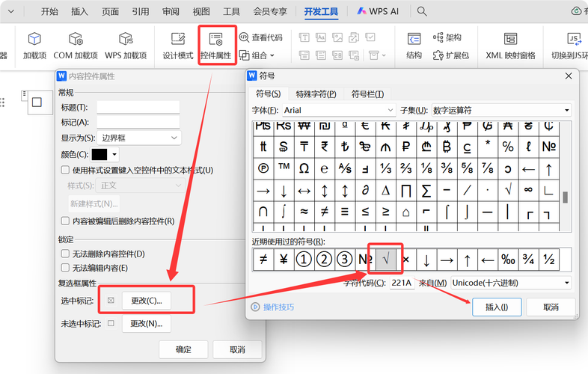Select the ≈ approximately equal symbol

pyautogui.click(x=304, y=211)
